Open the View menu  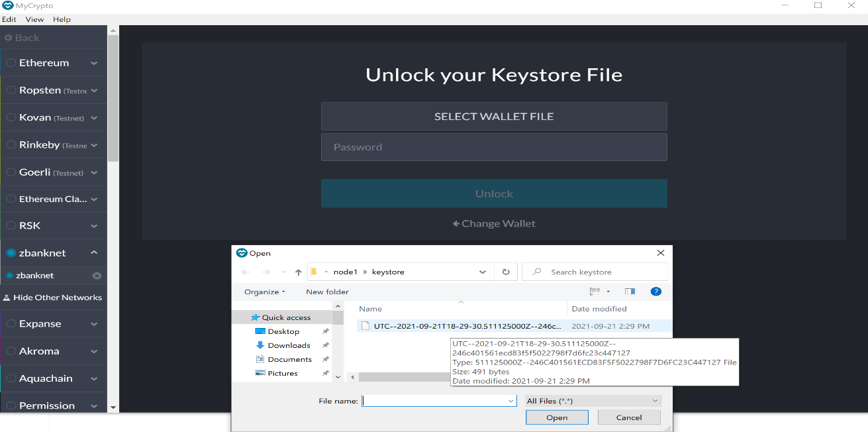click(x=34, y=19)
